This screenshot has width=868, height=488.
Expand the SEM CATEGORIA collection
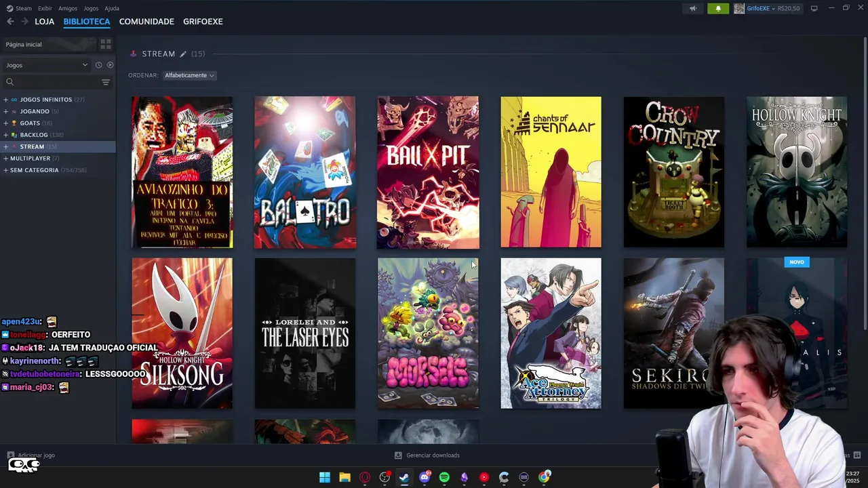click(x=5, y=170)
